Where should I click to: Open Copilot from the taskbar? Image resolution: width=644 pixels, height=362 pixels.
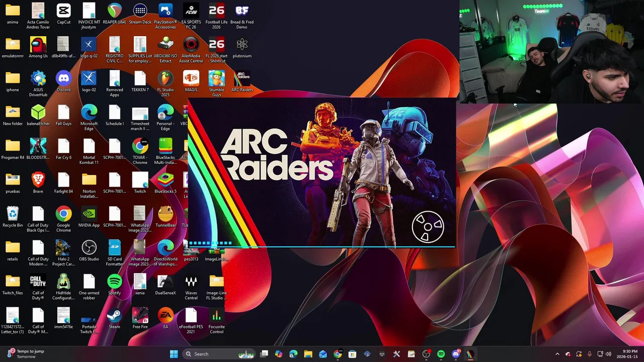(x=279, y=354)
